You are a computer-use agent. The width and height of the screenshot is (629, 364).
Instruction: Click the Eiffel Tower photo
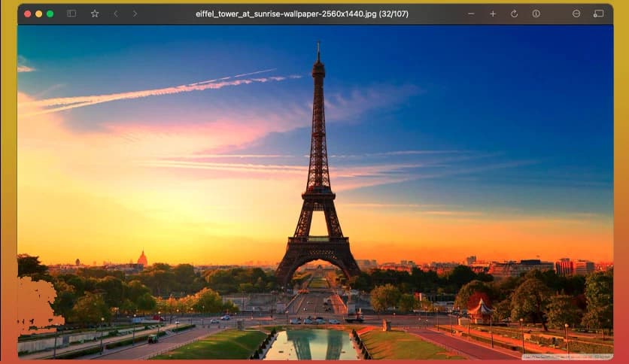pyautogui.click(x=315, y=192)
